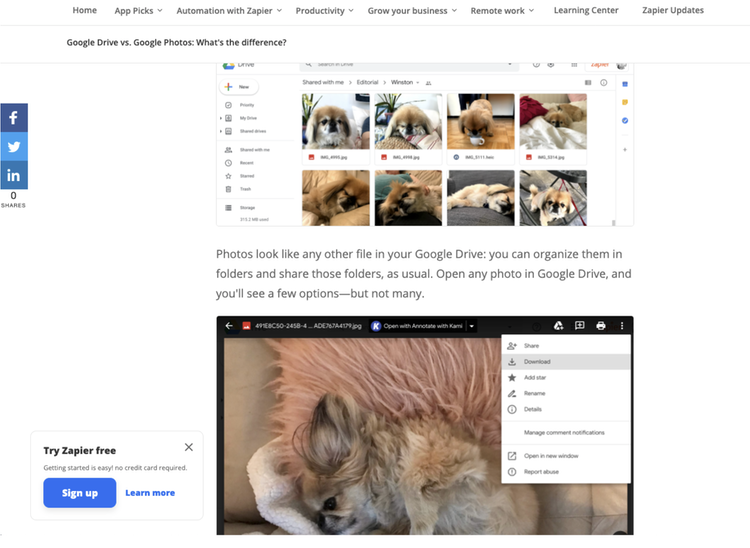Open Recent in Drive sidebar

[x=239, y=163]
